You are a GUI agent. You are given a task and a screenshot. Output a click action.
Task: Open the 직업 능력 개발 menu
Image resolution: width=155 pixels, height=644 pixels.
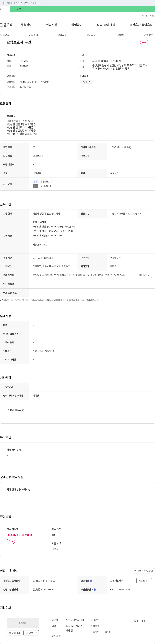click(106, 25)
